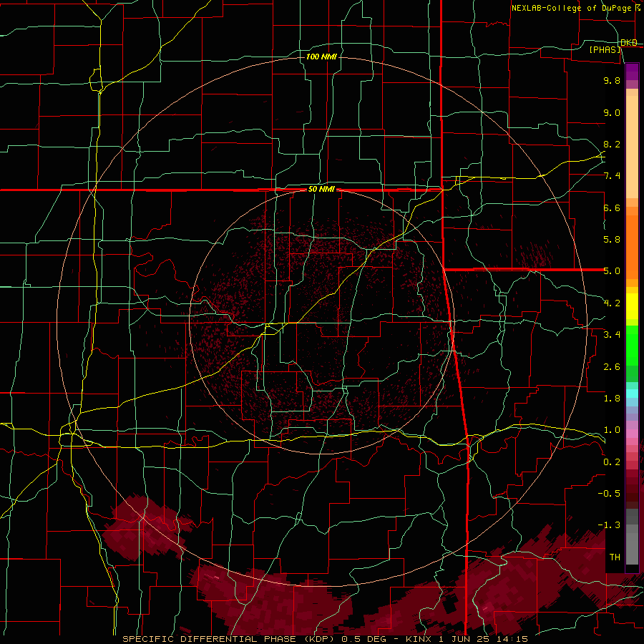Image resolution: width=644 pixels, height=644 pixels.
Task: Pick the pink swatch on the color bar
Action: coord(632,434)
